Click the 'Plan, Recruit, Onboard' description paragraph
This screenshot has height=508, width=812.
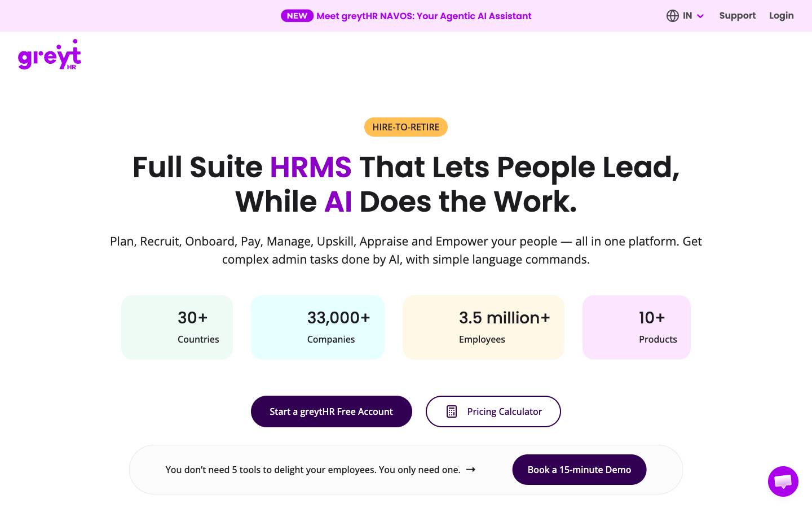(x=406, y=250)
